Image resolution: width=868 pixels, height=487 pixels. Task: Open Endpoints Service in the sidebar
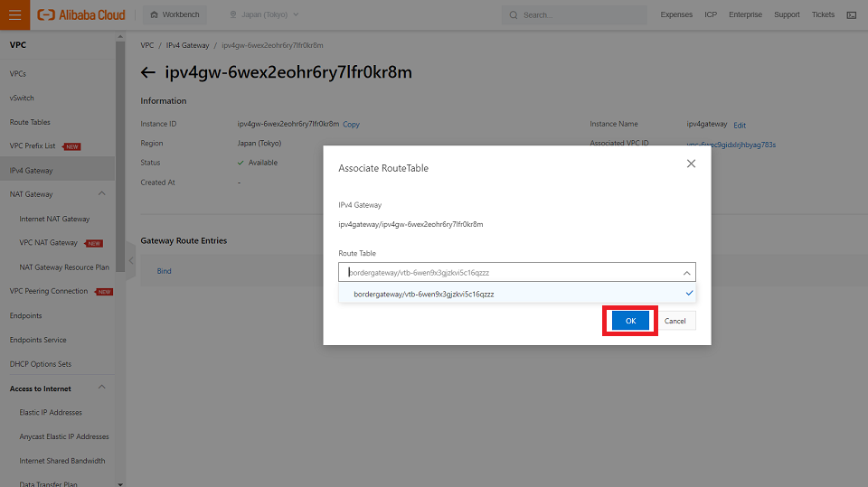(38, 341)
